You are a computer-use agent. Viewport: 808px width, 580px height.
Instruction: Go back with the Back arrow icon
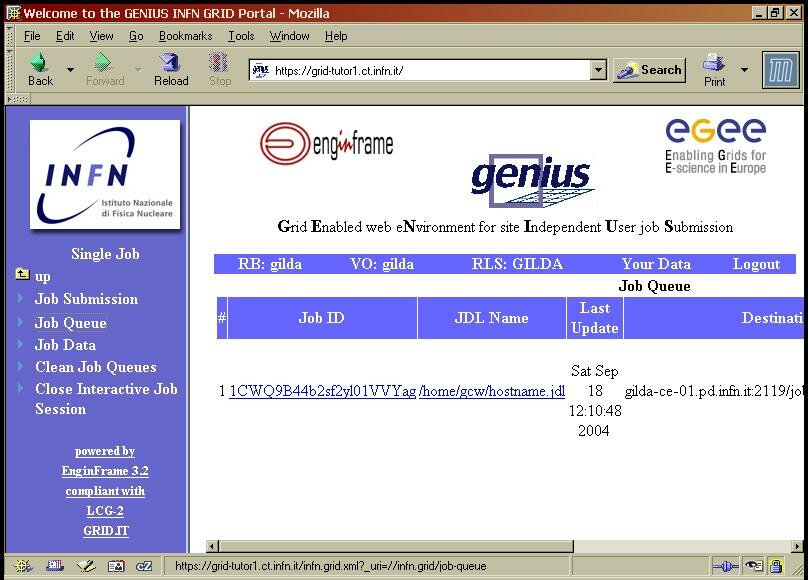[39, 62]
